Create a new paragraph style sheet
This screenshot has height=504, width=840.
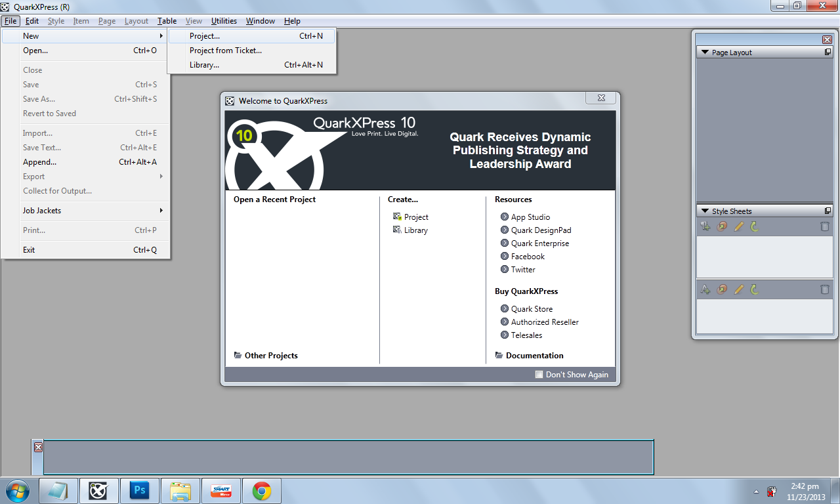(705, 226)
